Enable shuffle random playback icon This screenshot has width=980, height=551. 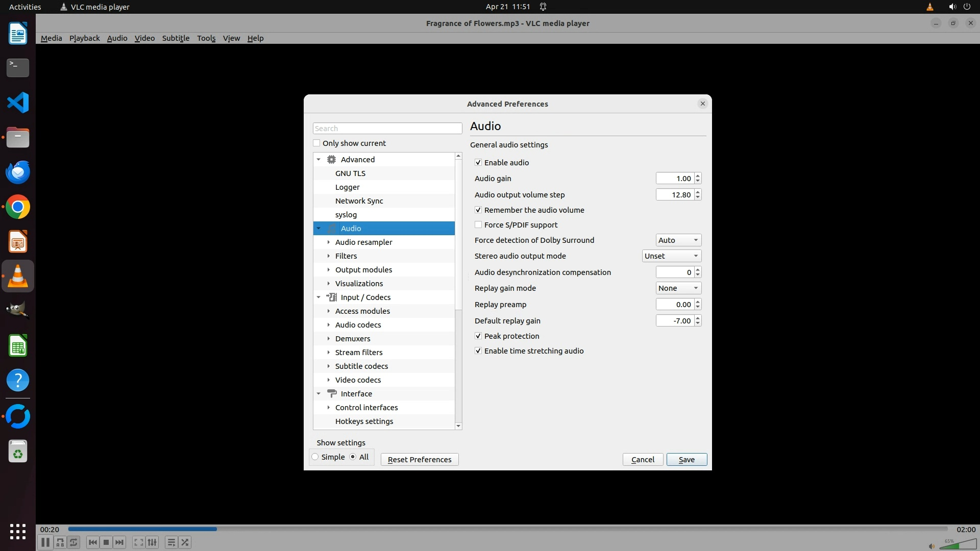click(185, 542)
